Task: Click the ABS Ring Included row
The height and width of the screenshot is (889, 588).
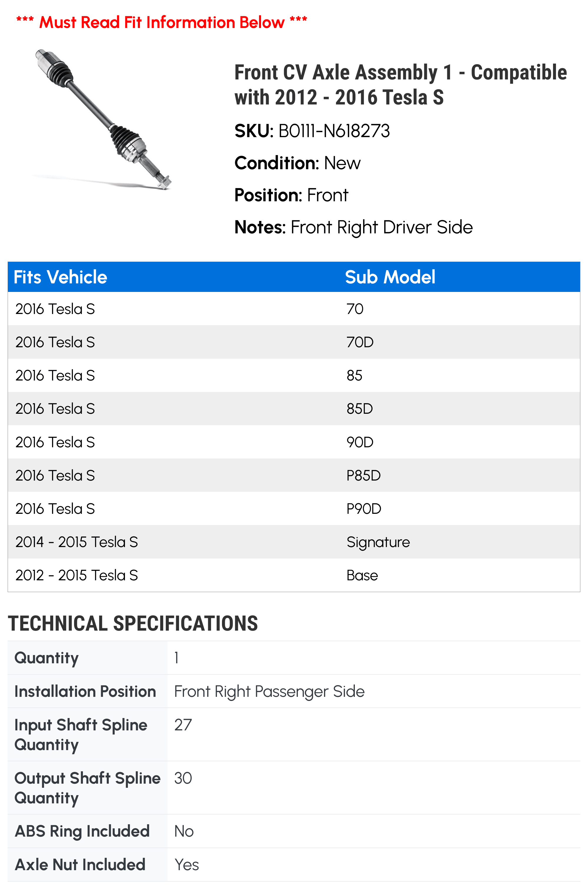Action: click(x=294, y=831)
